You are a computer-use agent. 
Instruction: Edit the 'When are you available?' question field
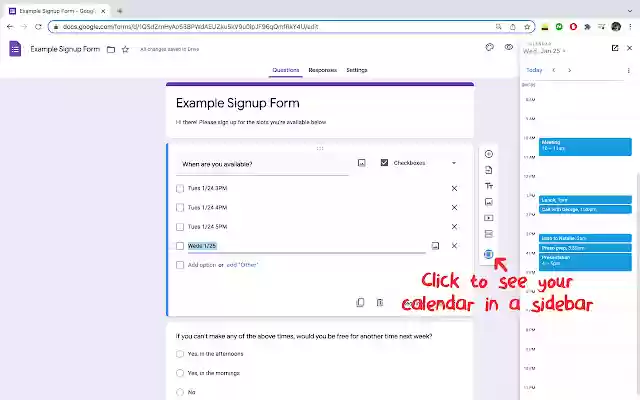[262, 164]
